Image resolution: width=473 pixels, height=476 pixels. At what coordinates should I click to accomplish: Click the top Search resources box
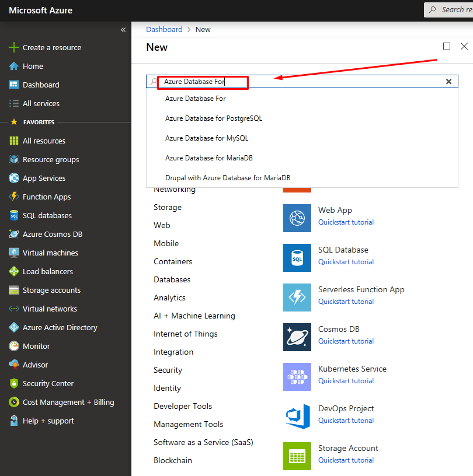click(x=448, y=10)
